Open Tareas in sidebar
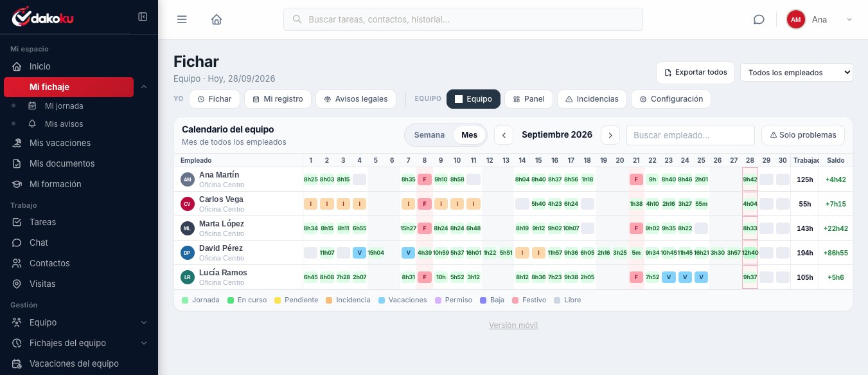 click(42, 222)
